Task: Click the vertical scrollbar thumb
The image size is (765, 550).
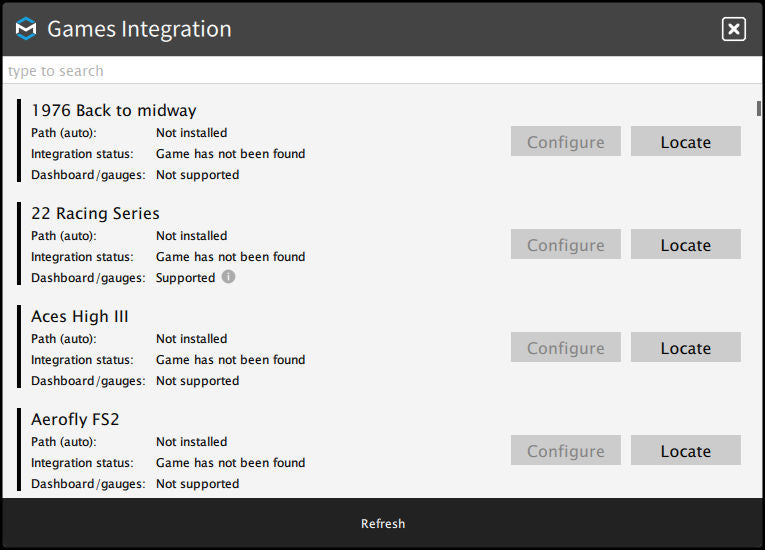Action: pos(759,108)
